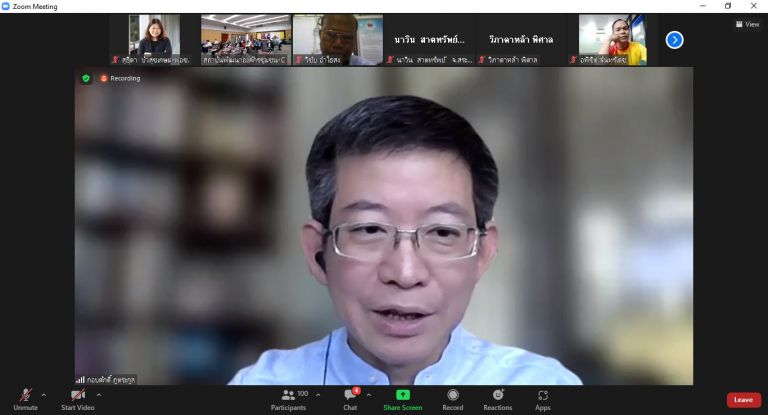Expand video options arrow beside Start Video
Image resolution: width=768 pixels, height=415 pixels.
(x=98, y=395)
